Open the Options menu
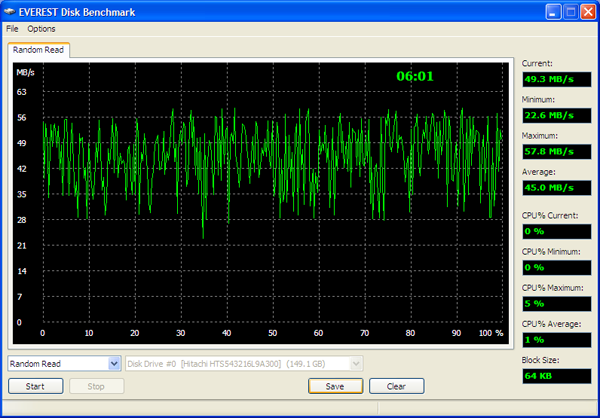Viewport: 600px width, 418px height. 41,29
